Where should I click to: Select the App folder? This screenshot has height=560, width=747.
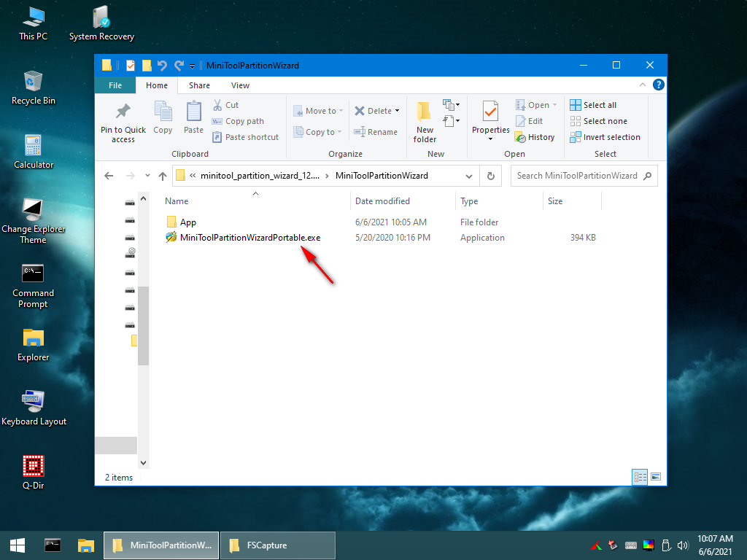(187, 222)
